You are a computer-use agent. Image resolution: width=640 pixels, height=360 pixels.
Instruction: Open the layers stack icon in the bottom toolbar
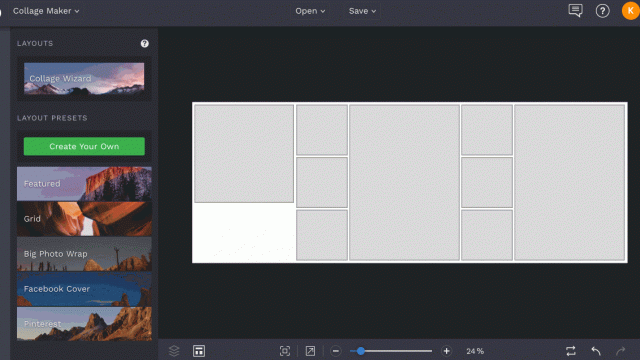[x=174, y=351]
